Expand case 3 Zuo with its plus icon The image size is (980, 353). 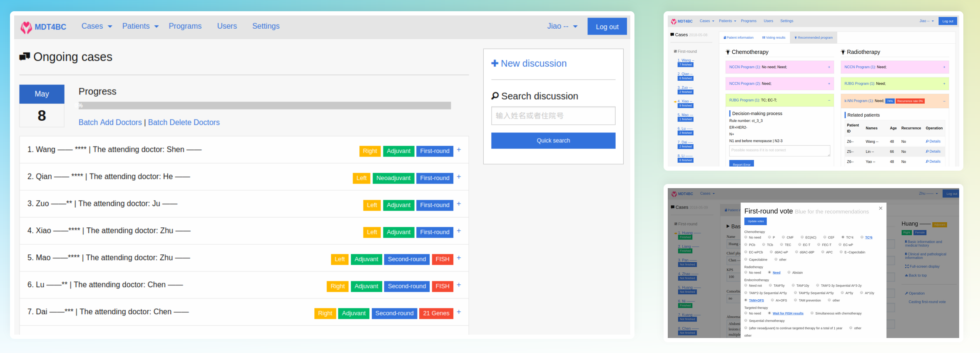click(459, 204)
